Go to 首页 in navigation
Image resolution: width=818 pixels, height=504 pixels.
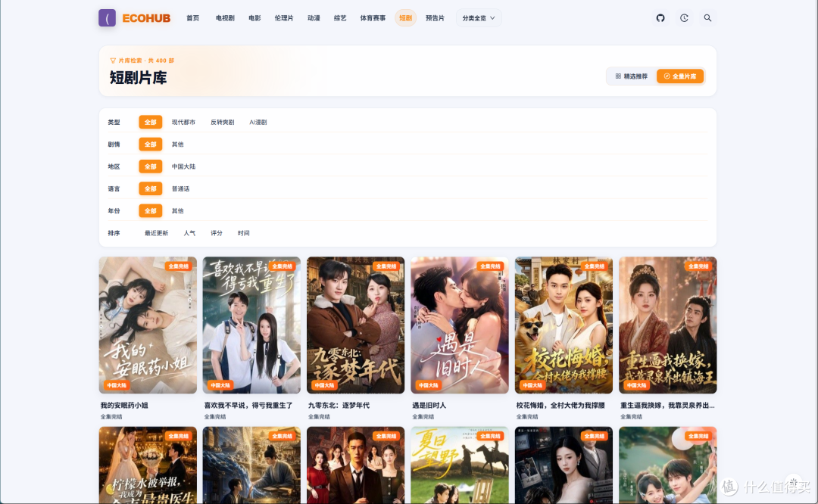click(x=192, y=17)
